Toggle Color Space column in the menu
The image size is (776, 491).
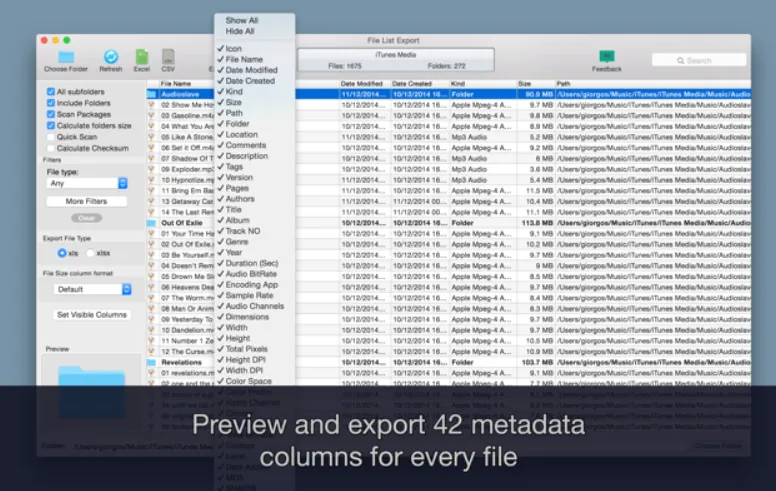(255, 381)
